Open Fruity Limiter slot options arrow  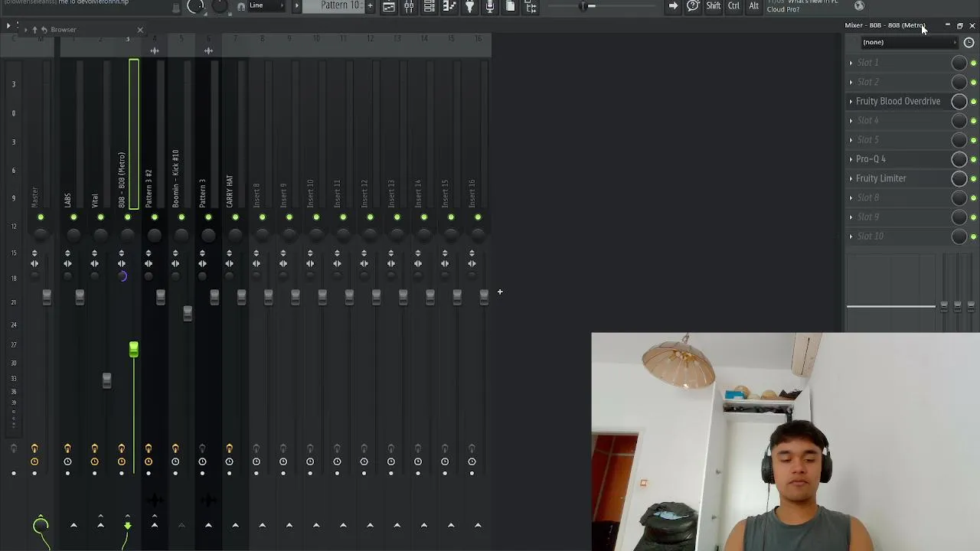[851, 178]
